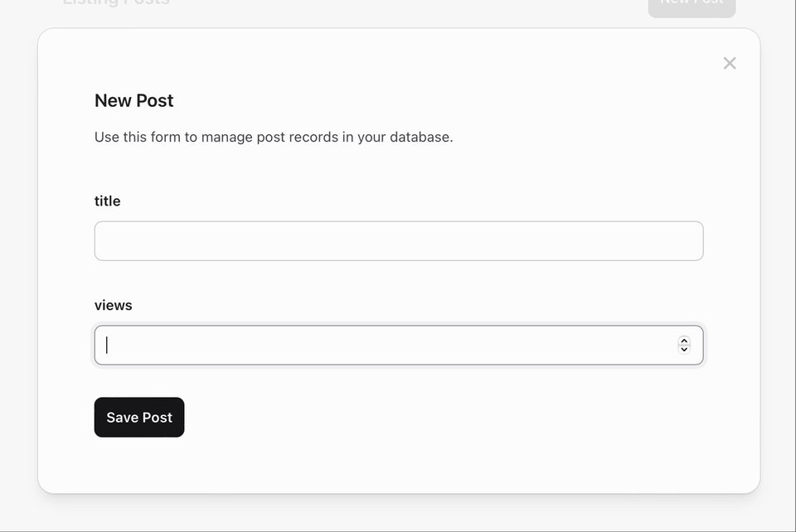Focus the views number field
This screenshot has width=796, height=532.
[399, 346]
